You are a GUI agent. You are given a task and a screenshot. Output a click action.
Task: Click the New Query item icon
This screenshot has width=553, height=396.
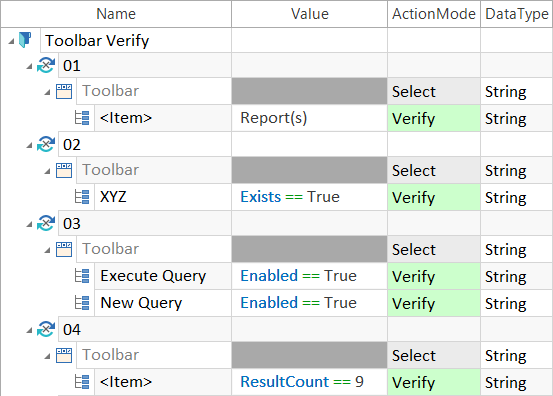[82, 303]
